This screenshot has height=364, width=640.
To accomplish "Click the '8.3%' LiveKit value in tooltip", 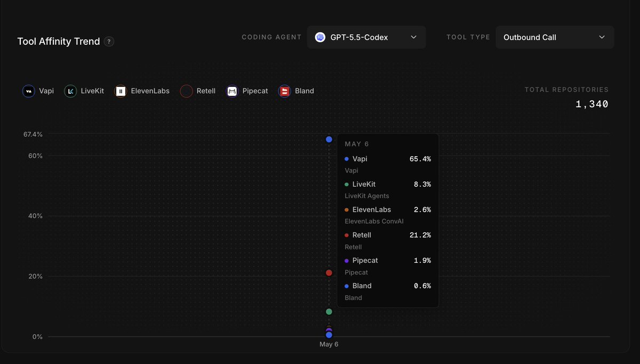I will (422, 184).
